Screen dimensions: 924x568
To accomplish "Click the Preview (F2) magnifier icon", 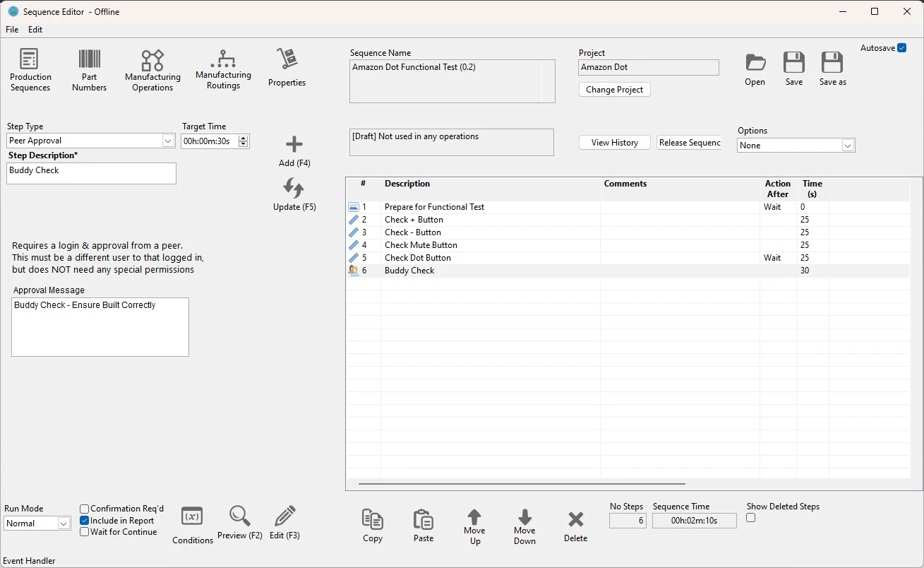I will click(x=239, y=516).
